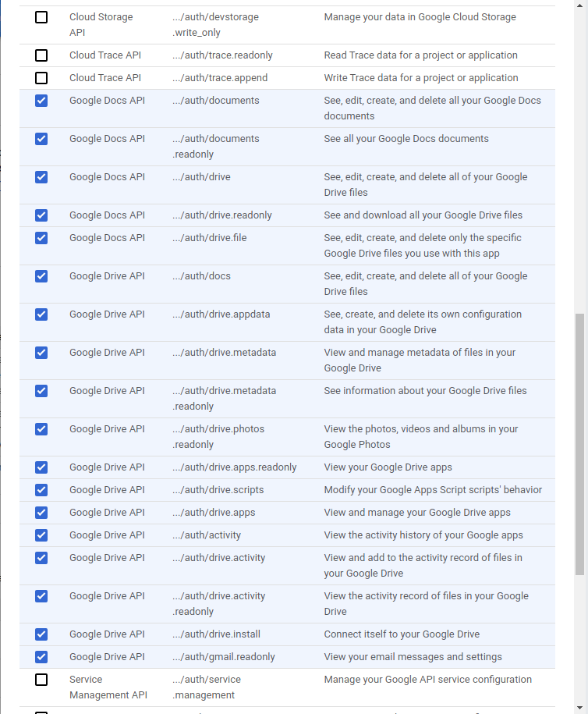Uncheck the drive.apps.readonly scope

[41, 467]
